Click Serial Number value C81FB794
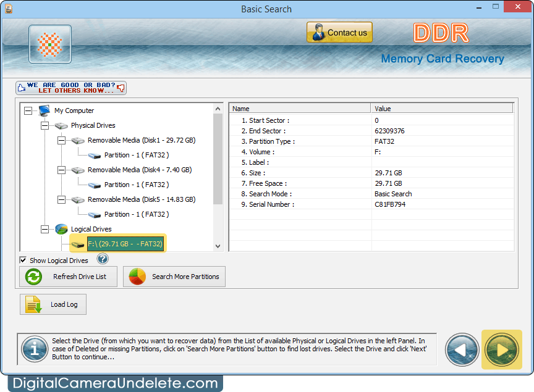The image size is (534, 392). [x=390, y=204]
